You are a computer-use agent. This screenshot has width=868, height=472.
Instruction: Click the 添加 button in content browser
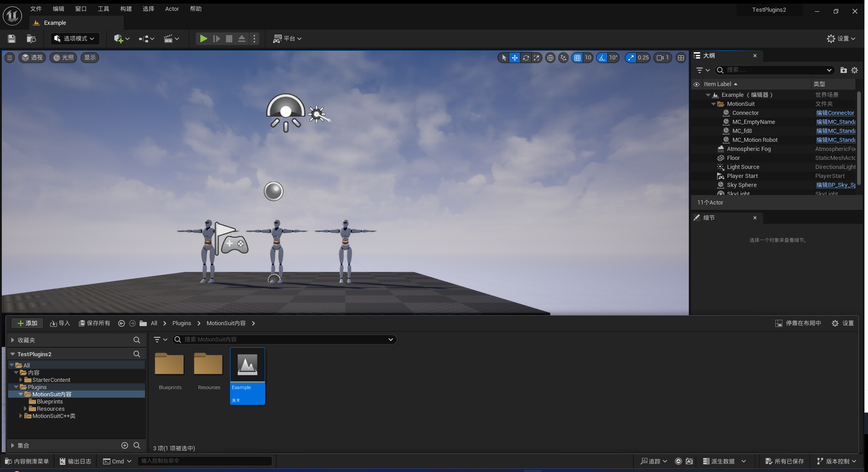[x=27, y=323]
